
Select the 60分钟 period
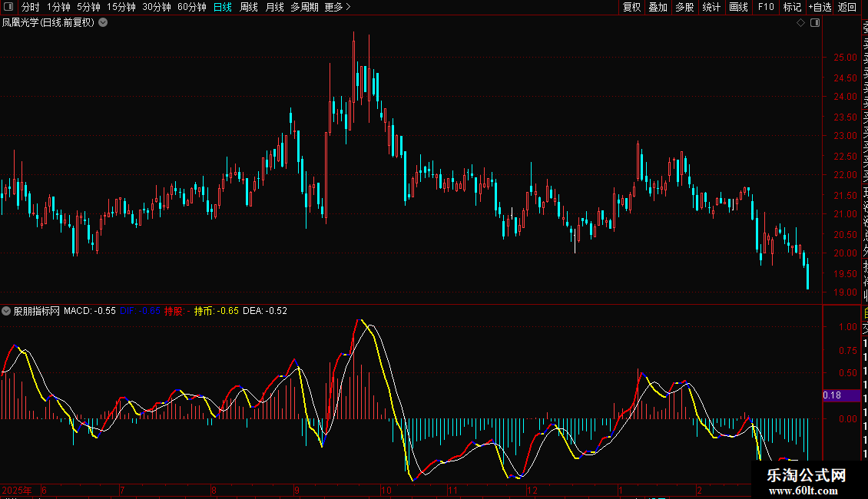coord(191,7)
